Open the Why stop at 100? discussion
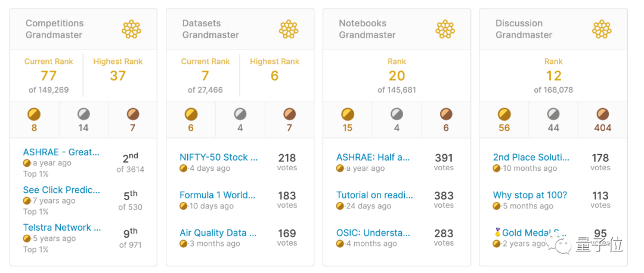 click(x=530, y=195)
